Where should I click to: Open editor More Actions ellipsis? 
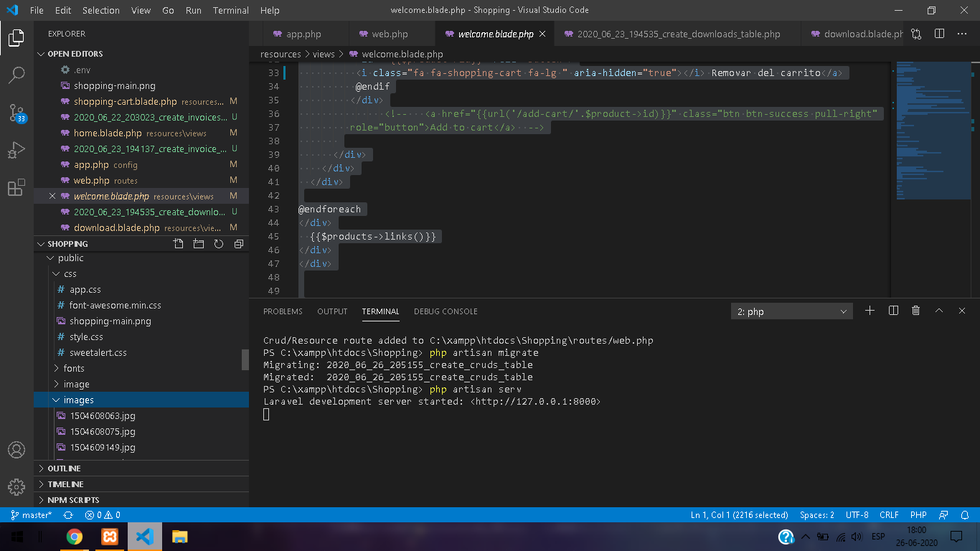962,34
